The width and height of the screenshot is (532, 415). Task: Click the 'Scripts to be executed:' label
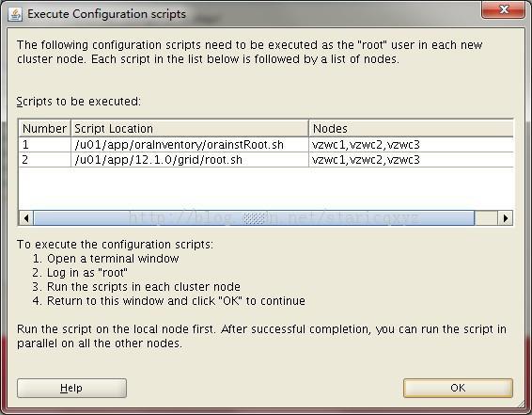(x=78, y=102)
